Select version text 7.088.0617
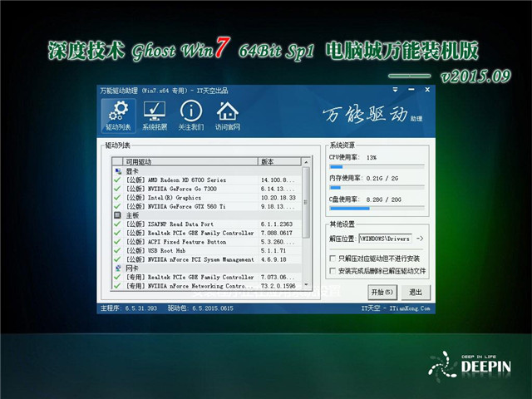 point(277,233)
